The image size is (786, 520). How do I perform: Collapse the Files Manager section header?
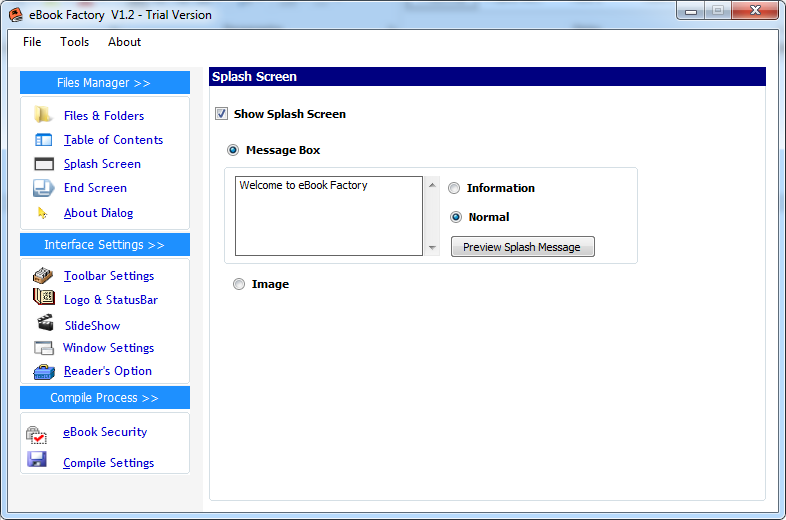[105, 83]
